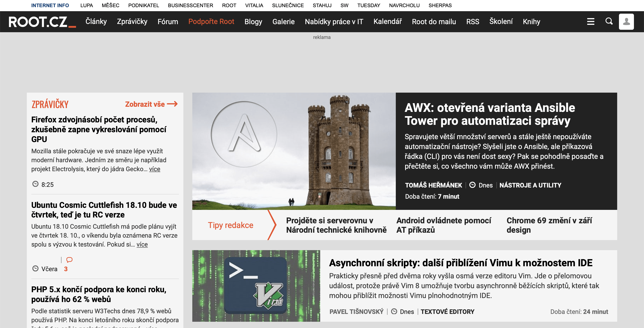Click author TOMÁŠ HEŘMÁNEK
This screenshot has width=644, height=328.
tap(433, 185)
